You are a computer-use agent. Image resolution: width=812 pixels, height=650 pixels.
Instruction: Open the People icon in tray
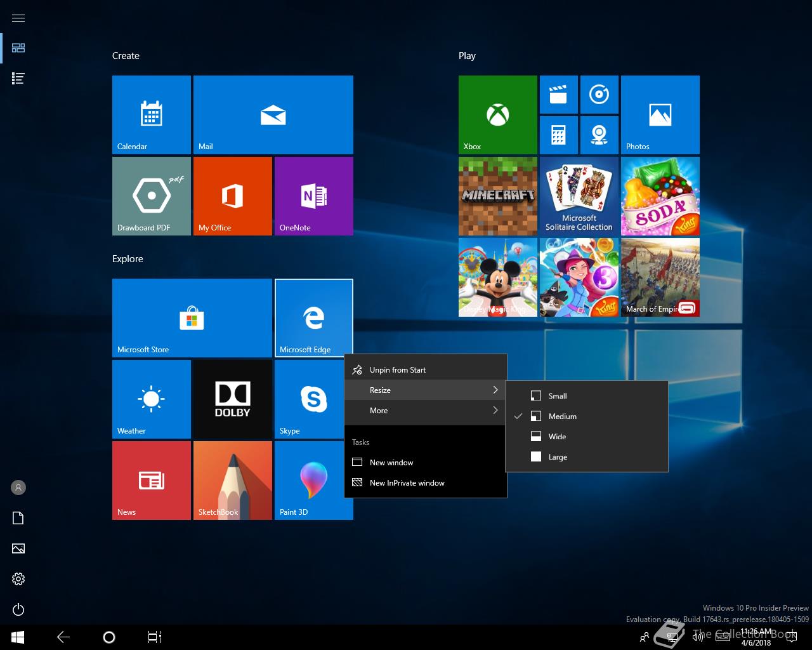[645, 637]
